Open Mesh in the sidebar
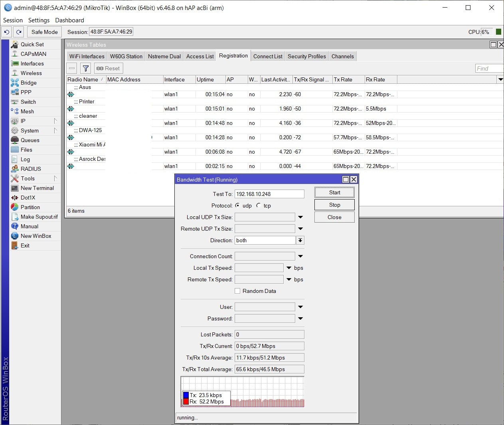The height and width of the screenshot is (425, 504). (27, 111)
